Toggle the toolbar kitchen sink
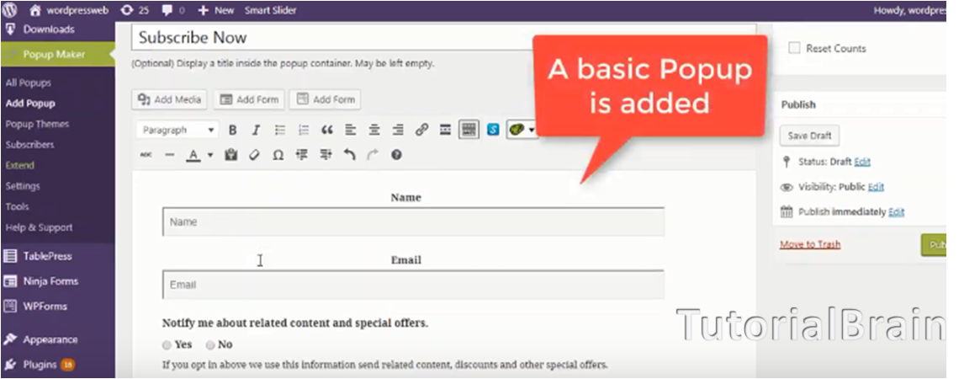Viewport: 980px width, 379px height. tap(469, 130)
